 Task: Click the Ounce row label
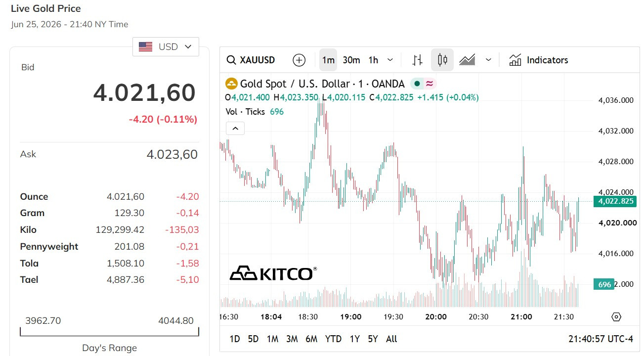coord(34,197)
